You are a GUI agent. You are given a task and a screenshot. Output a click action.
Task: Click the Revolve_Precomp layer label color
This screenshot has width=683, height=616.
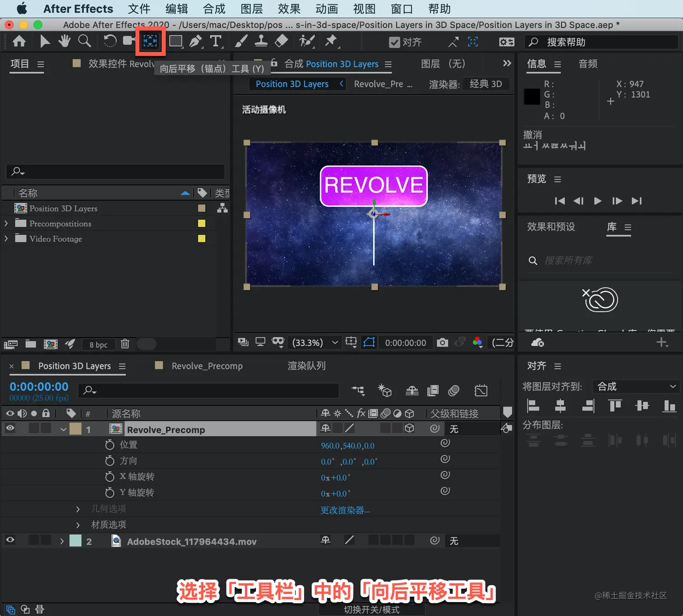click(x=75, y=429)
